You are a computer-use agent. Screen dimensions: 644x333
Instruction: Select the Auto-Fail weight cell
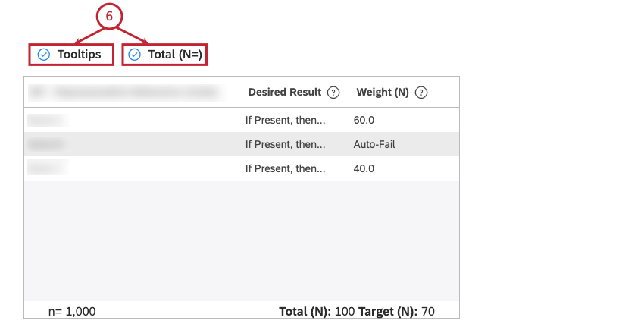tap(374, 144)
